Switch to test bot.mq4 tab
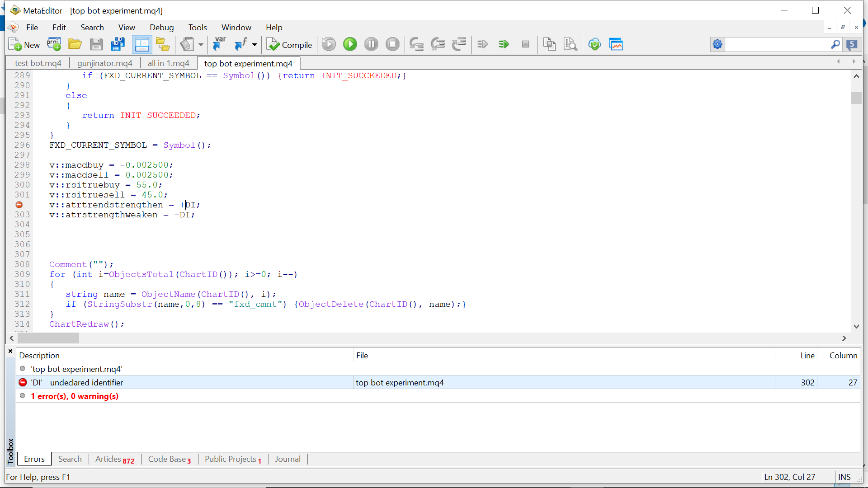The image size is (868, 488). [38, 63]
